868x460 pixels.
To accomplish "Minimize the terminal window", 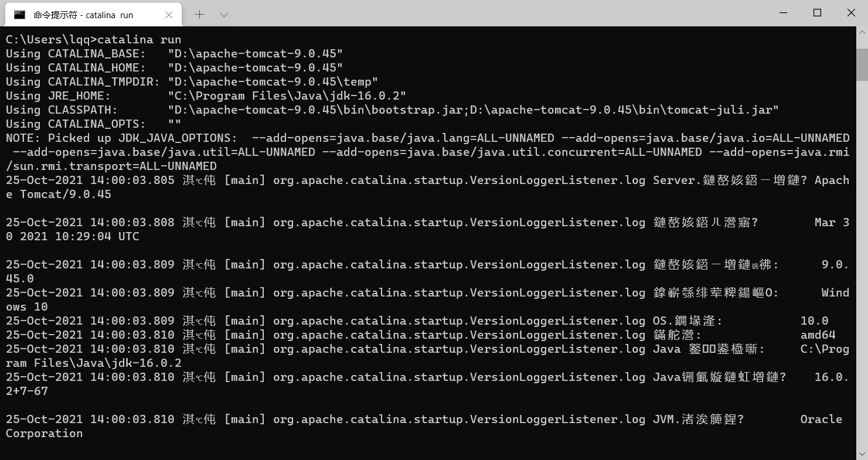I will tap(784, 13).
